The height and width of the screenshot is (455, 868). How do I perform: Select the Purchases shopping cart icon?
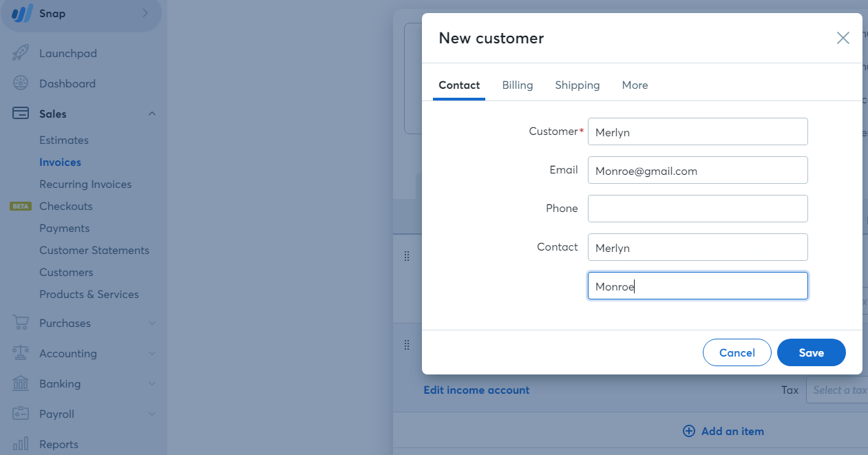coord(19,323)
